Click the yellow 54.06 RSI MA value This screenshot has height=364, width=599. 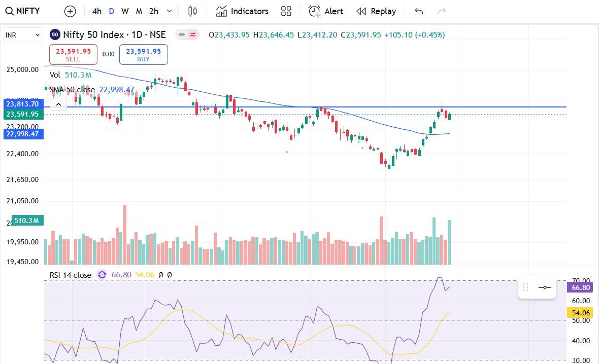(145, 275)
